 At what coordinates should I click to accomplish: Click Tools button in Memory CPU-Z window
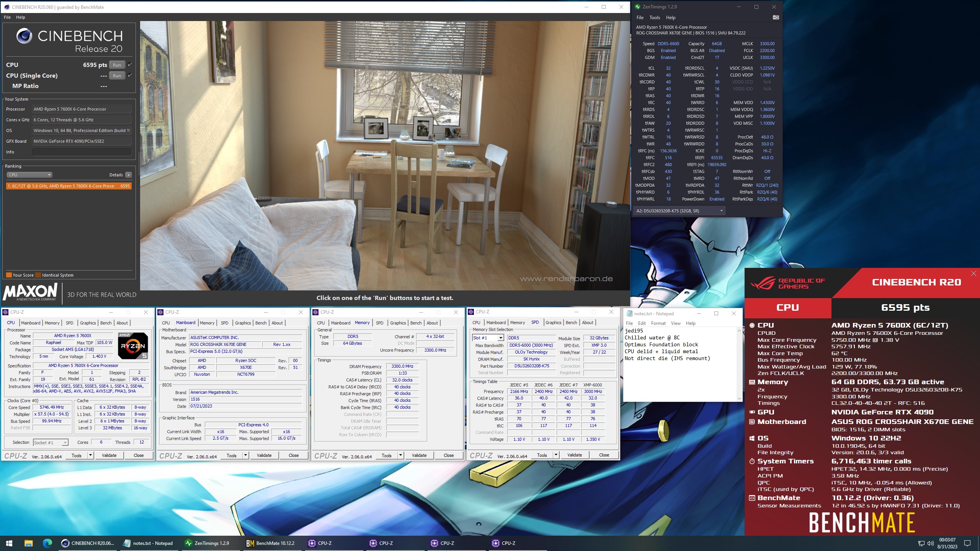tap(387, 455)
